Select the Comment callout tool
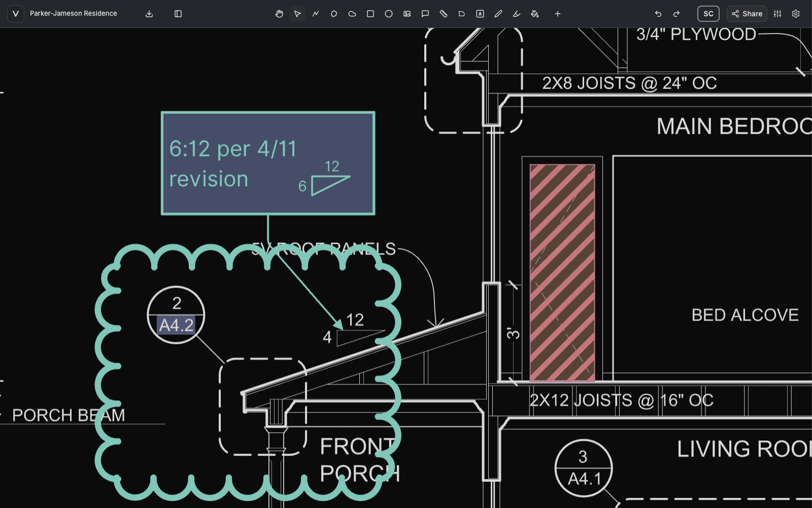The height and width of the screenshot is (508, 812). coord(425,14)
